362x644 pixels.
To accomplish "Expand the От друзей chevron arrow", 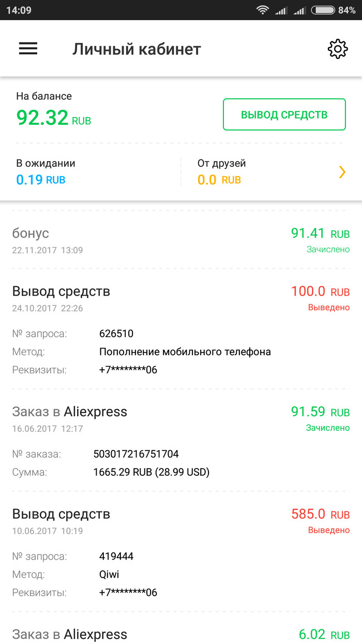I will point(342,172).
